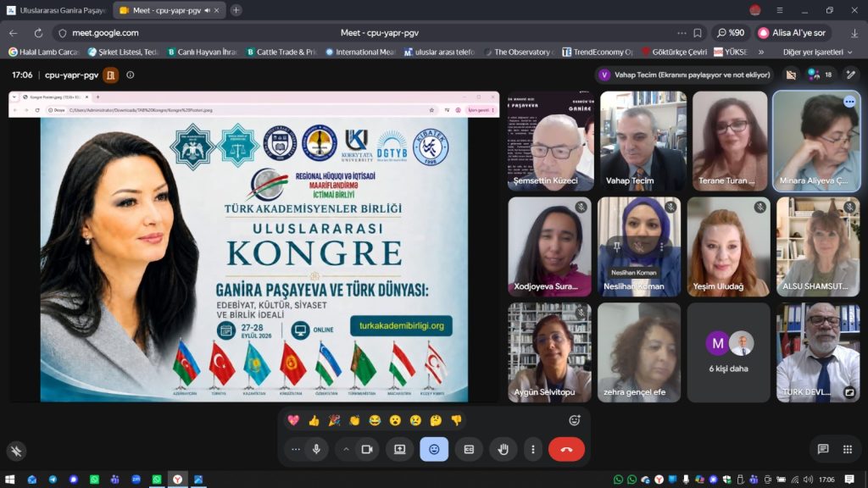
Task: Raise your hand in the meeting
Action: pos(504,449)
